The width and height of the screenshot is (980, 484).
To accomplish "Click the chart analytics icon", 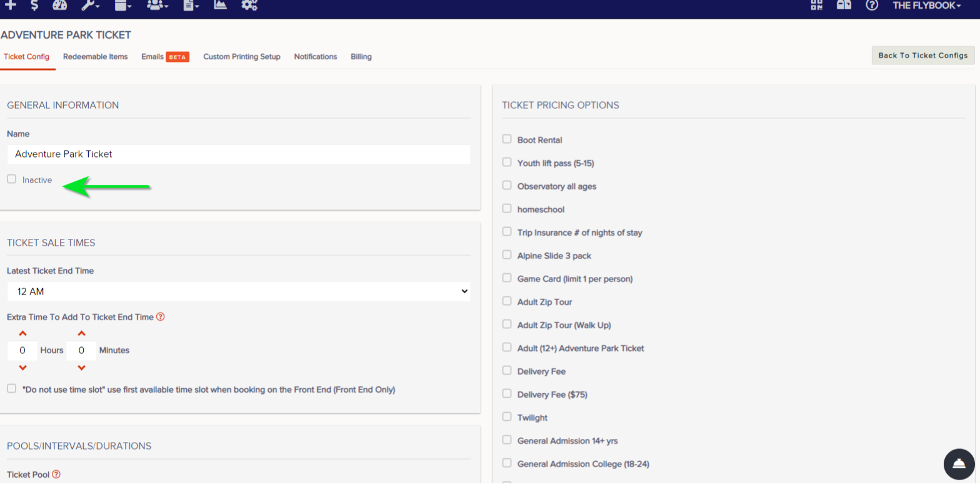I will pos(220,5).
